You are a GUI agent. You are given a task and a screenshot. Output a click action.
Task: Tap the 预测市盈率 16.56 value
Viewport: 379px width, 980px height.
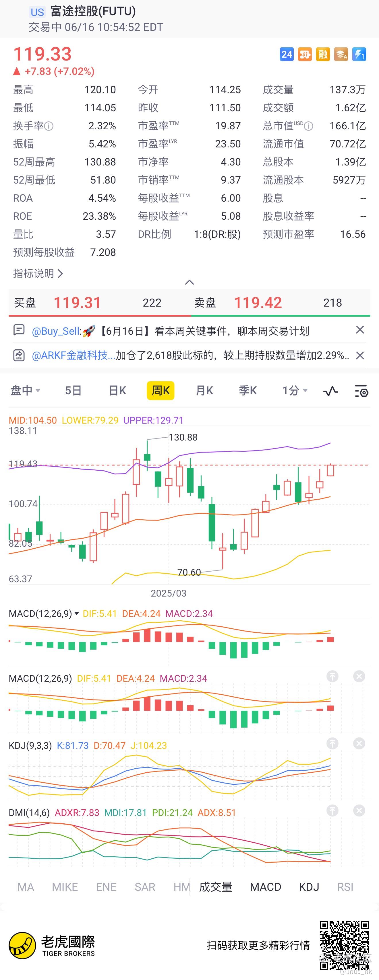(353, 234)
